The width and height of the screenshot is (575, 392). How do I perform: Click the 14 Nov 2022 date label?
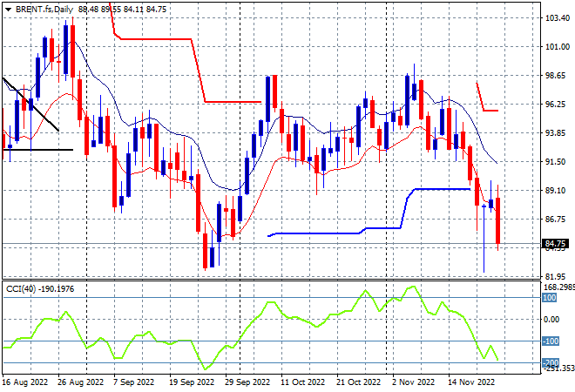click(x=471, y=382)
